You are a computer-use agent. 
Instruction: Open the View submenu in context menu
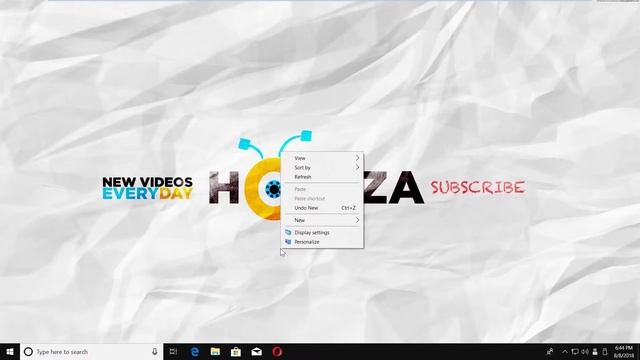point(322,158)
